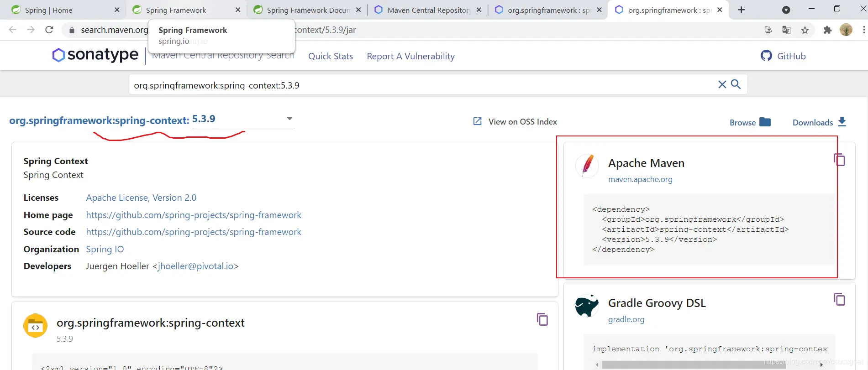Open the GitHub link in the header
The image size is (868, 370).
click(x=783, y=56)
